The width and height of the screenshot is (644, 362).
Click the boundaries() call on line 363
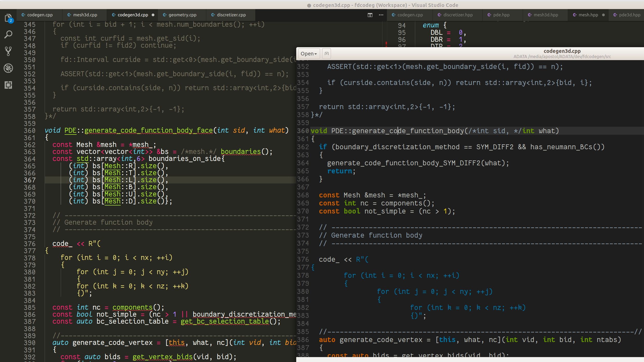(x=240, y=152)
